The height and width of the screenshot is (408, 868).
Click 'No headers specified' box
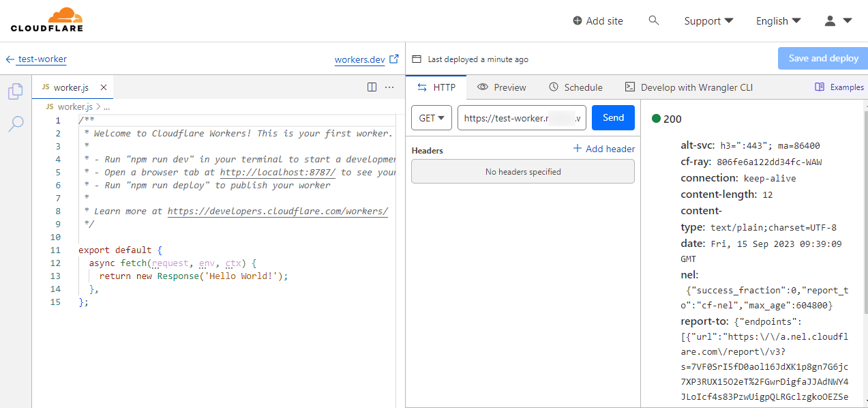(x=523, y=172)
